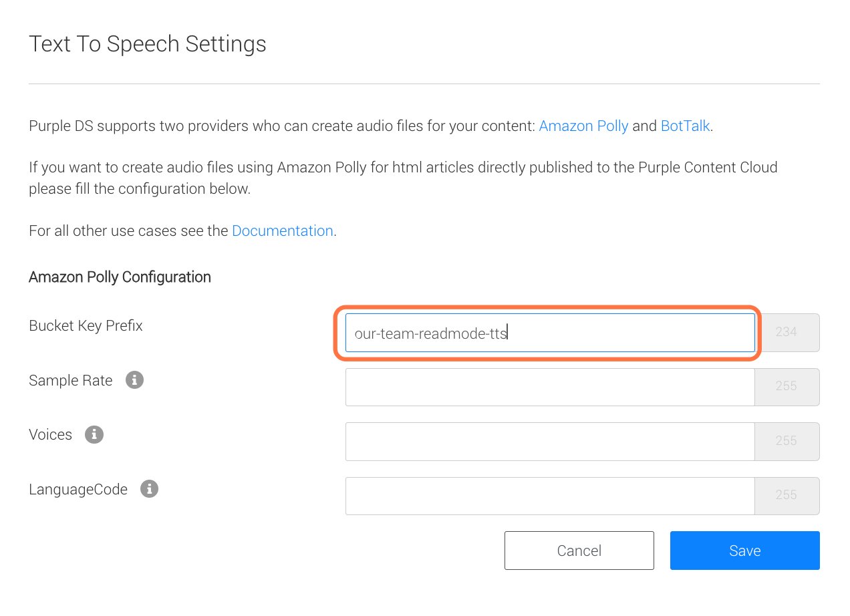Image resolution: width=850 pixels, height=616 pixels.
Task: Cancel the settings dialog
Action: pyautogui.click(x=579, y=551)
